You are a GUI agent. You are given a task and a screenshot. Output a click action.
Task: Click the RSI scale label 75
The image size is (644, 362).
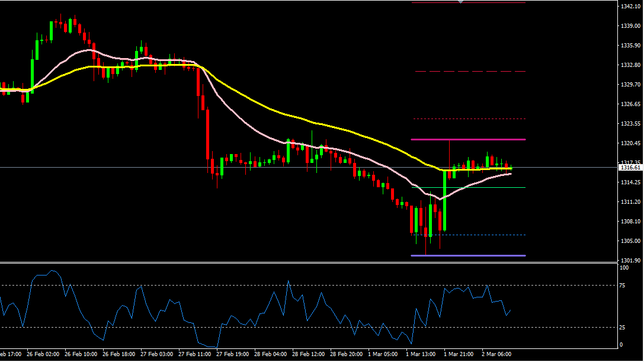point(623,286)
